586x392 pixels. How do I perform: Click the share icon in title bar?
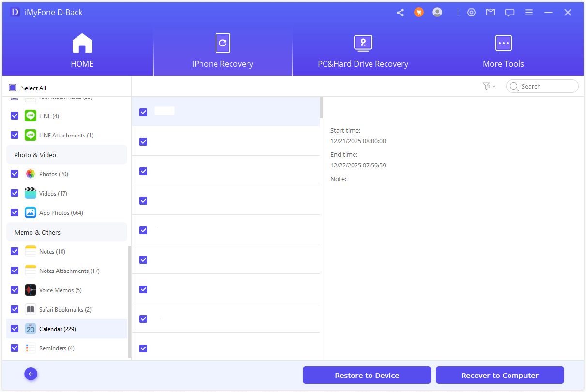pos(400,13)
